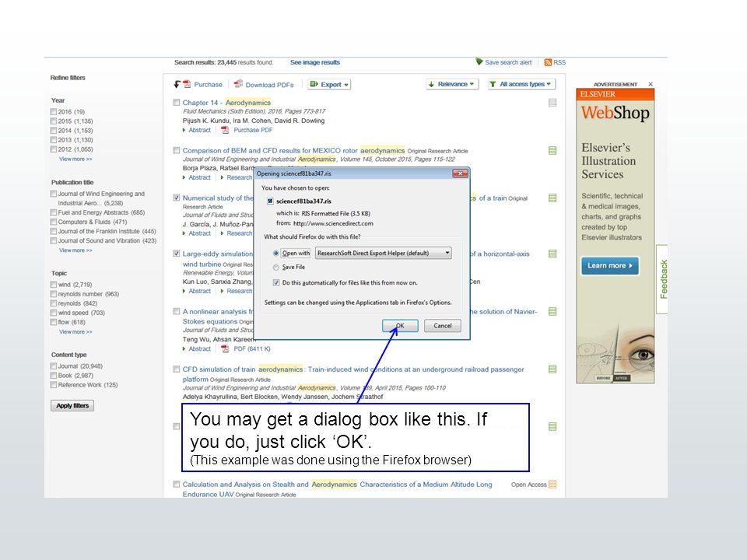The width and height of the screenshot is (747, 560).
Task: Click Cancel in the file dialog
Action: [x=443, y=326]
